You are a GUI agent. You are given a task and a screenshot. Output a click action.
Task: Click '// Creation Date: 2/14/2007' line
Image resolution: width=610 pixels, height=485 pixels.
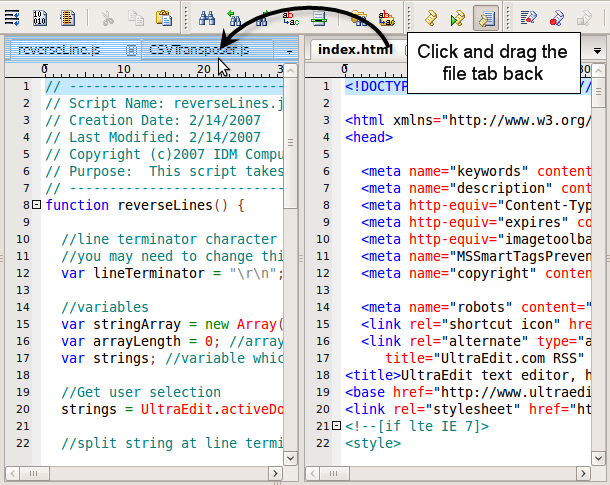[x=153, y=120]
